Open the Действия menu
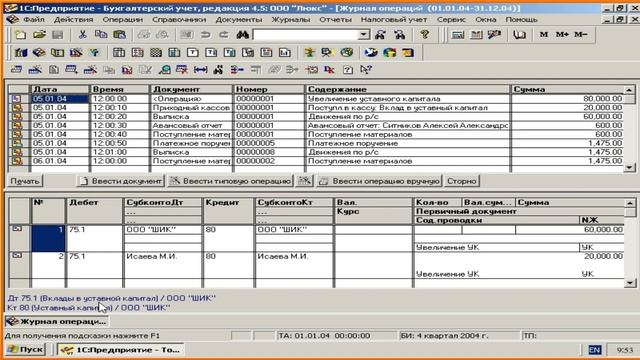 (73, 20)
